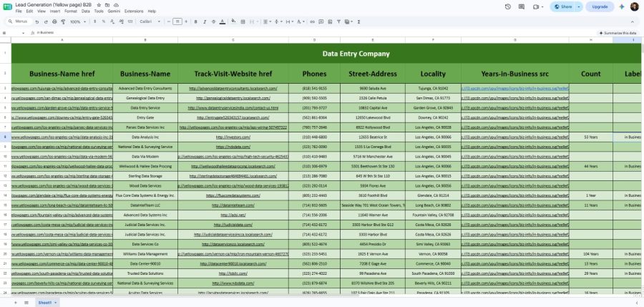This screenshot has width=644, height=307.
Task: Collapse the toolbar with chevron
Action: (633, 21)
